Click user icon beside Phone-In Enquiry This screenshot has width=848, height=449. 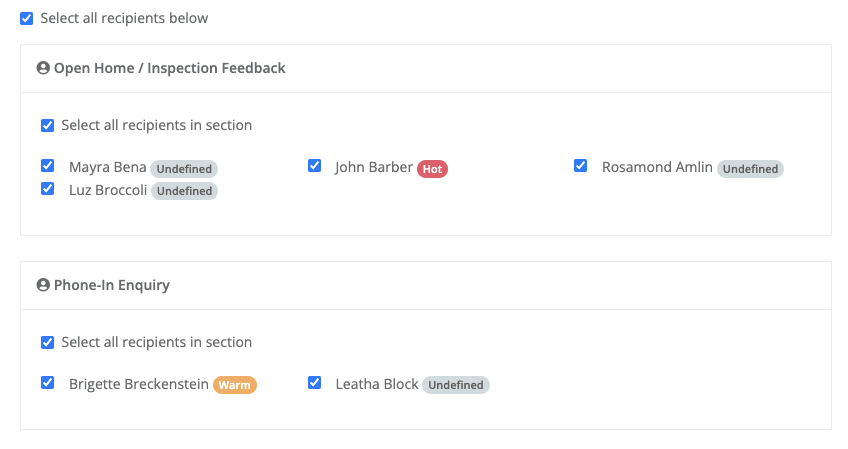(x=43, y=286)
